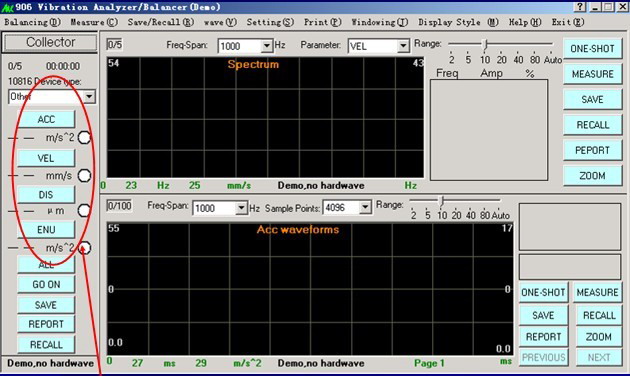Click the waveform MEASURE button
630x376 pixels.
[x=597, y=292]
